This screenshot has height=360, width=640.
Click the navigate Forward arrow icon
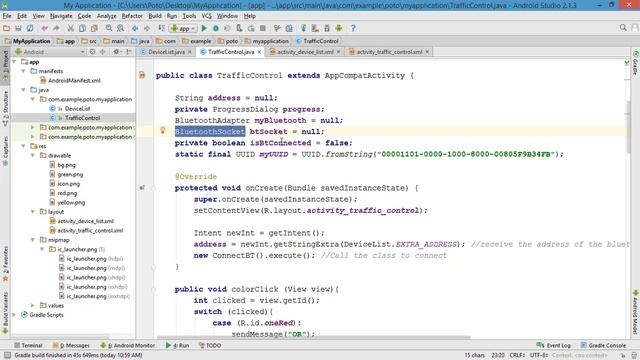coord(147,28)
